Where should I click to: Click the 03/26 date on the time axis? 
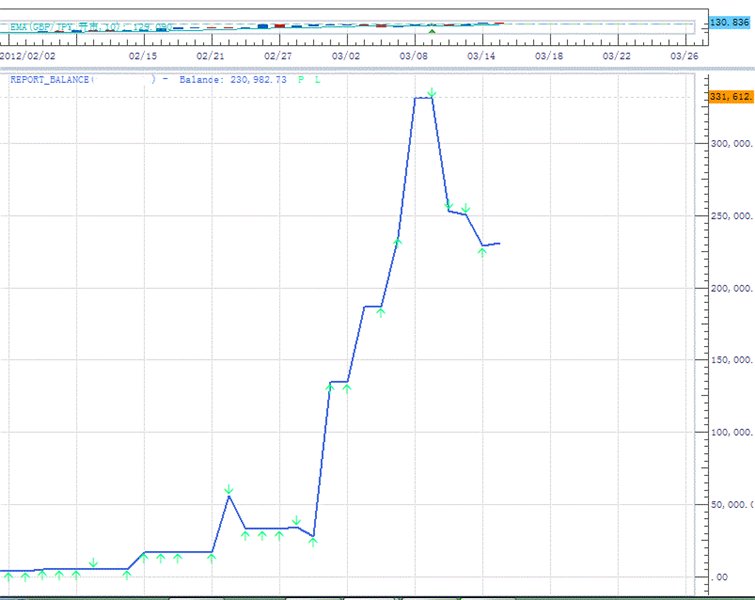coord(683,56)
